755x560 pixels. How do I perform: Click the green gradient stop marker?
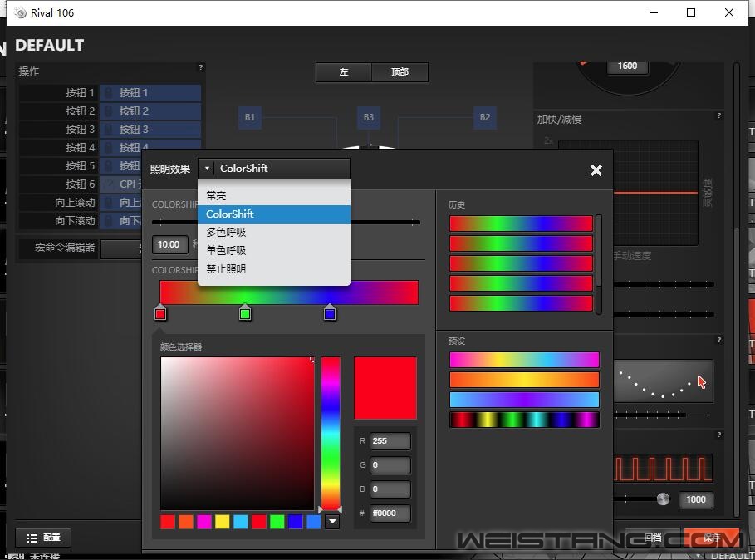click(245, 313)
